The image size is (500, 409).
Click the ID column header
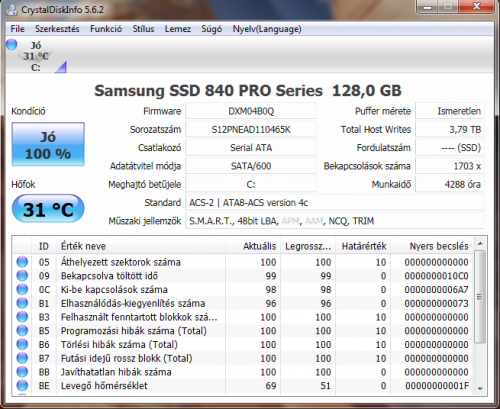(44, 246)
